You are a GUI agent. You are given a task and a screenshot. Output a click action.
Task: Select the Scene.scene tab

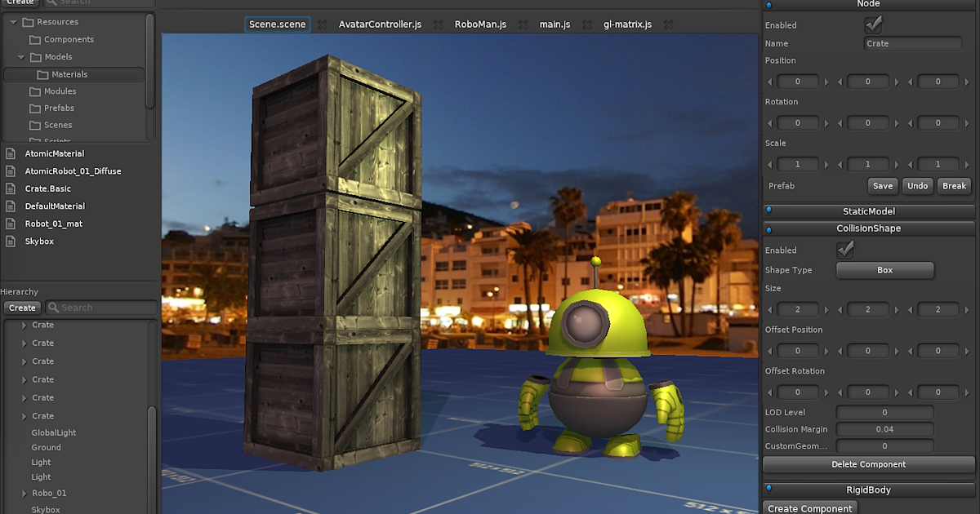(277, 24)
